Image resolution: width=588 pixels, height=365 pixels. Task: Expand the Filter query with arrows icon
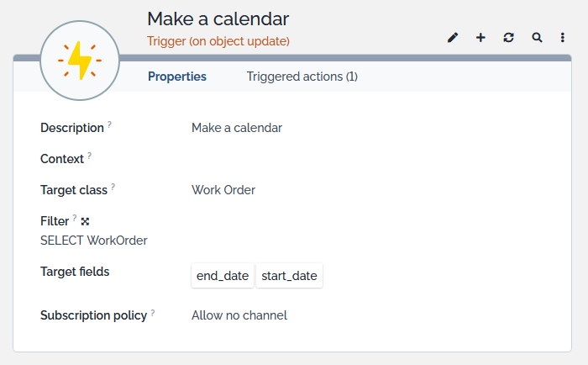click(85, 221)
